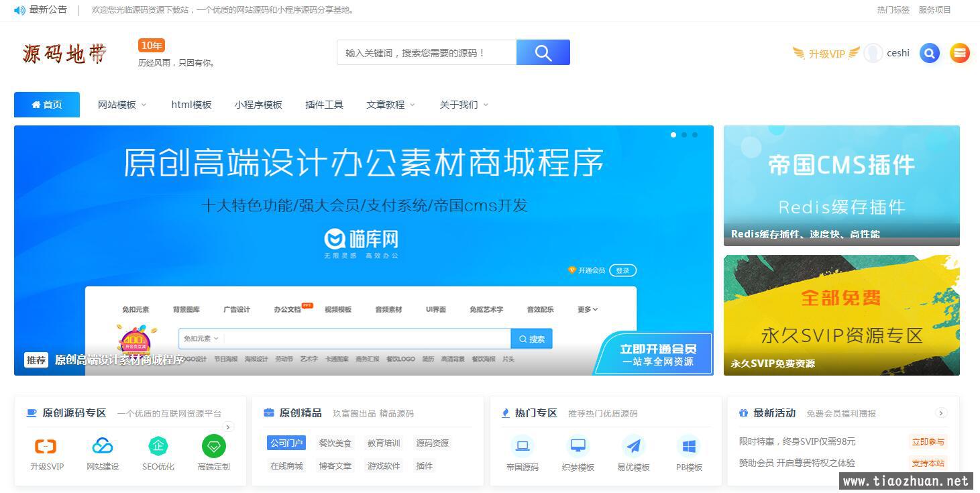Open the 热门标签 link
The image size is (980, 493).
[893, 10]
